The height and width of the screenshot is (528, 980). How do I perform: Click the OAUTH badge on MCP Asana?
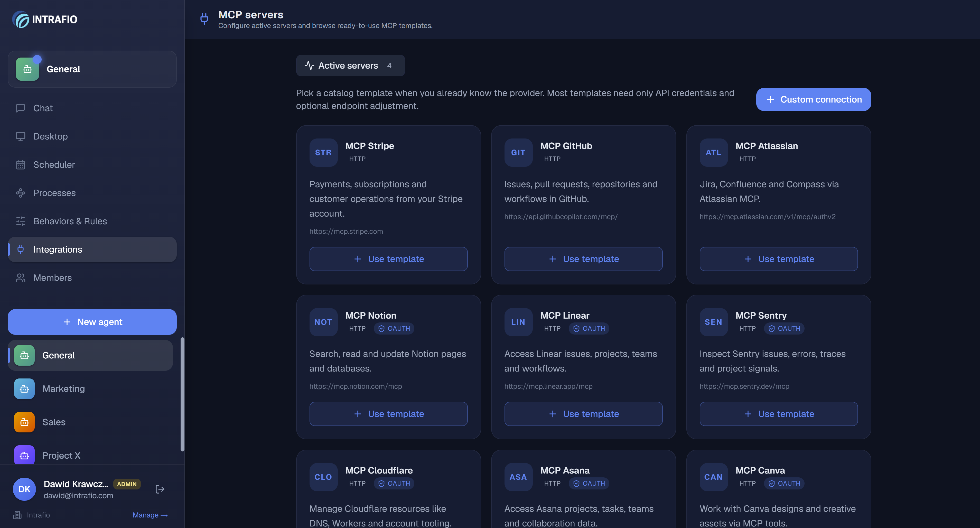click(589, 484)
